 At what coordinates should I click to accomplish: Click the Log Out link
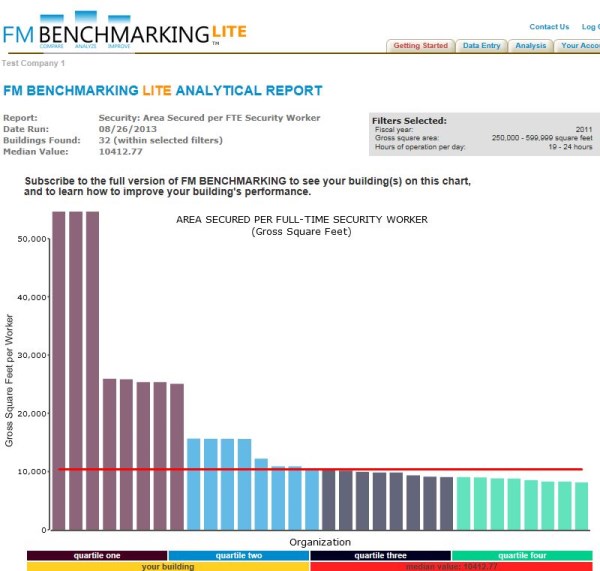click(590, 27)
